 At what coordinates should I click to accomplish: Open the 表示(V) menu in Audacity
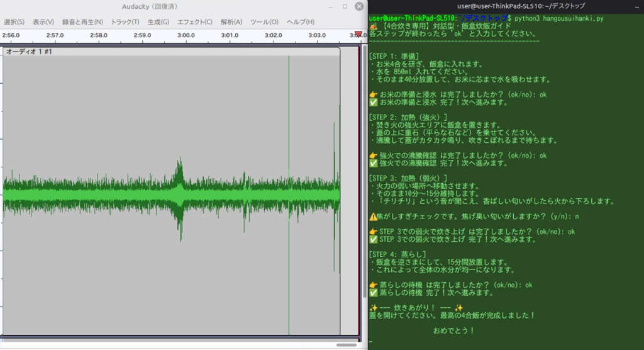coord(43,22)
